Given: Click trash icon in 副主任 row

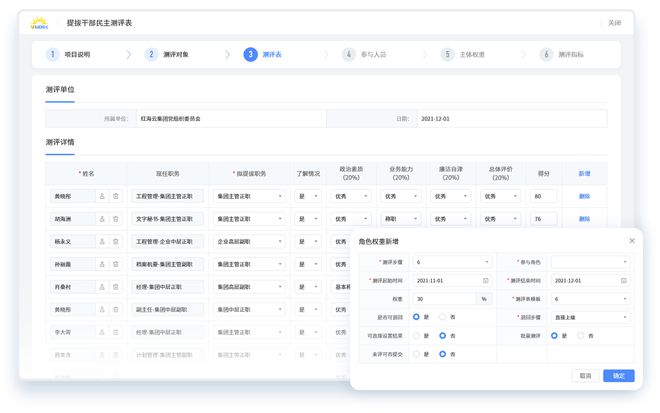Looking at the screenshot, I should [x=115, y=309].
